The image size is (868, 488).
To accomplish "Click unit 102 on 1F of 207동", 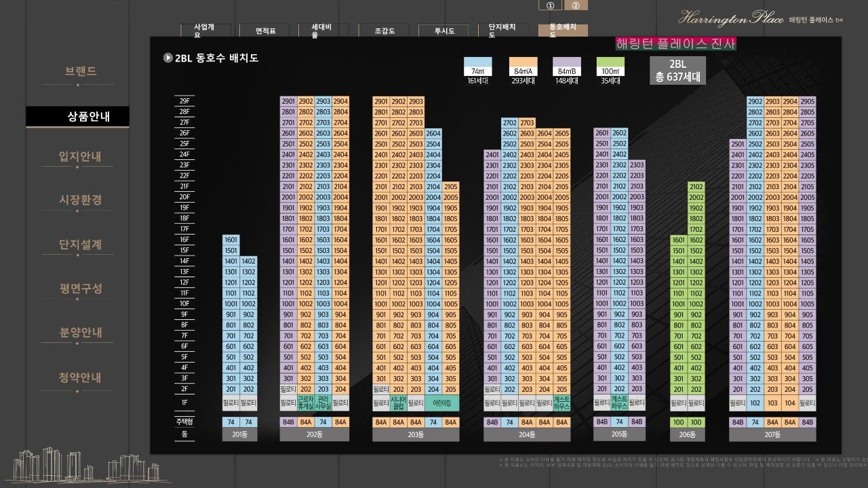I will tap(755, 403).
